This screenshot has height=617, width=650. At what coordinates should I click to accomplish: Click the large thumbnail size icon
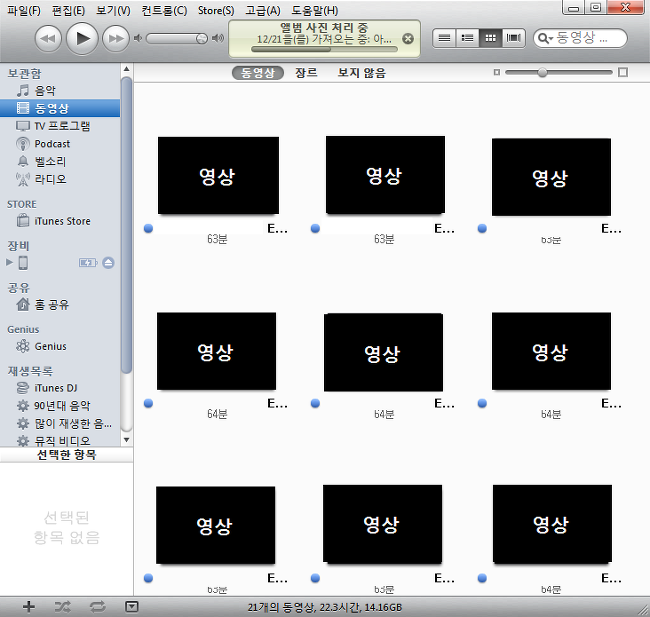coord(623,73)
